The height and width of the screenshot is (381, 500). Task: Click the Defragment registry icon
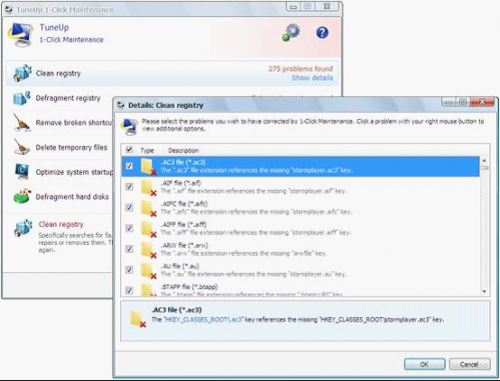(x=22, y=98)
